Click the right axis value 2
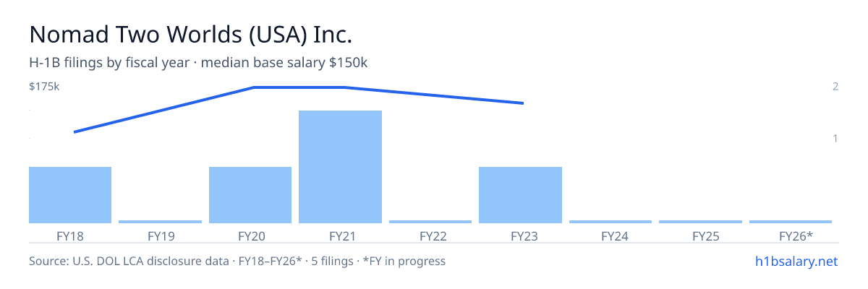 pyautogui.click(x=835, y=87)
